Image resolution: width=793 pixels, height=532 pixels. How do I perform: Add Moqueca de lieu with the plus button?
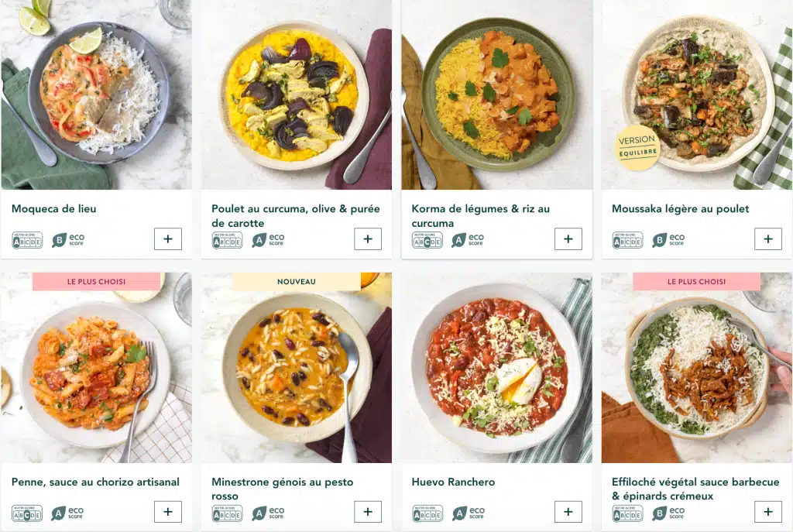point(168,239)
